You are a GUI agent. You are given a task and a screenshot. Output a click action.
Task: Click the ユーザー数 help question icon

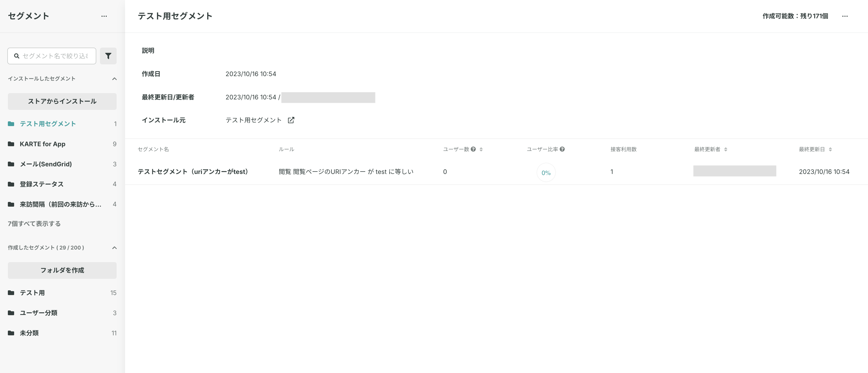pos(474,149)
